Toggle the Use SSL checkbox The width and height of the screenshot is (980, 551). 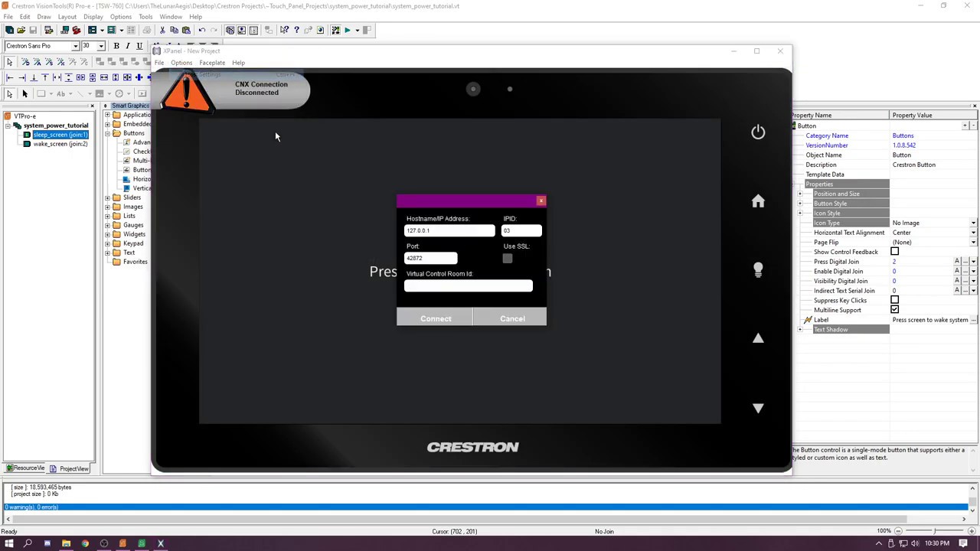tap(508, 259)
